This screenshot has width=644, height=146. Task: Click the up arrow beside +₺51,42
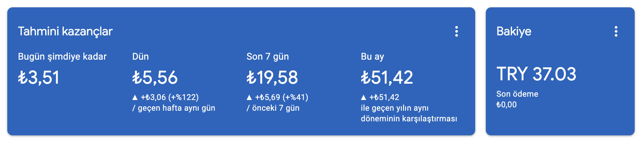tap(364, 97)
